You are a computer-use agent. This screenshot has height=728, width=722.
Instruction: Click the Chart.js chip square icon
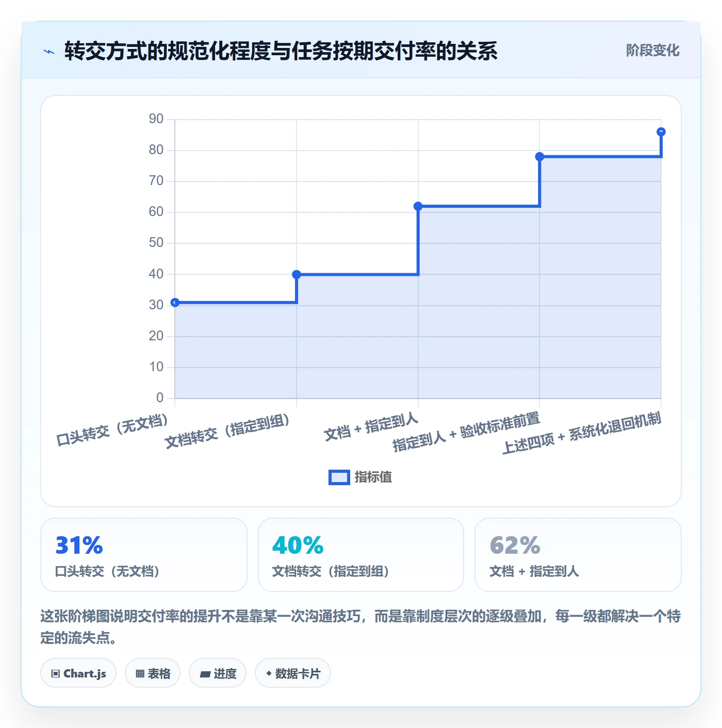[56, 674]
